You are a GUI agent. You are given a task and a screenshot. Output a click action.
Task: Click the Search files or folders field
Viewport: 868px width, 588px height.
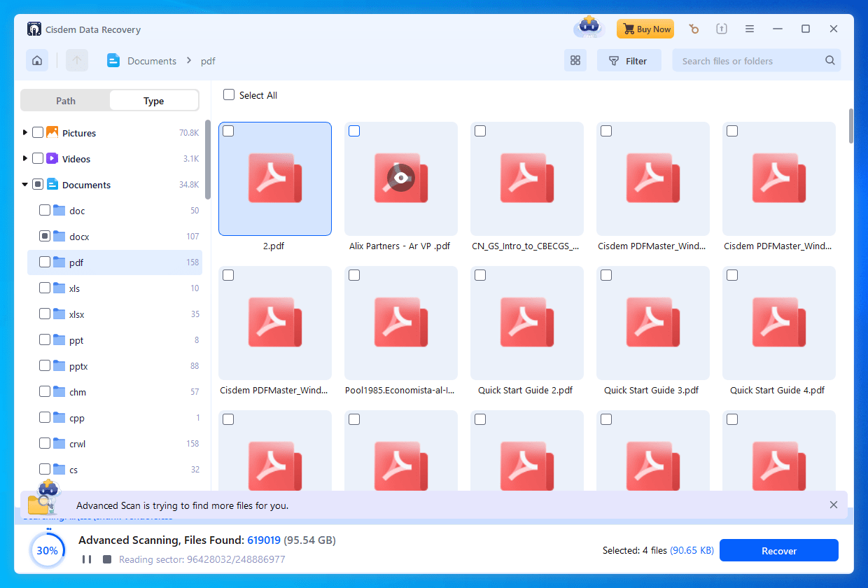[x=757, y=60]
